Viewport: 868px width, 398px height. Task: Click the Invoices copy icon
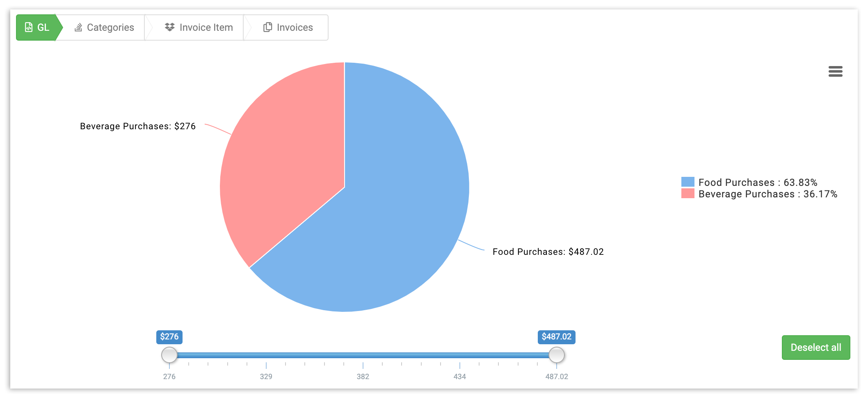click(267, 27)
